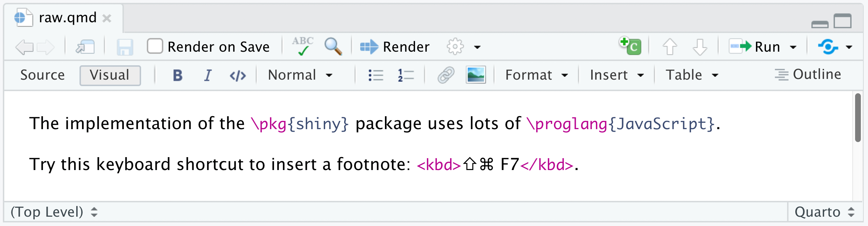
Task: Open Find and Replace magnifier
Action: [333, 47]
